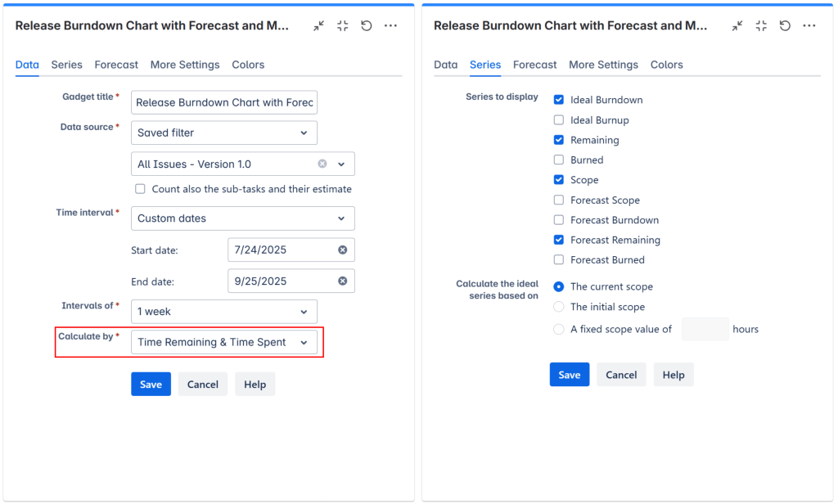Expand the Data source Saved filter dropdown
The height and width of the screenshot is (504, 838).
[223, 133]
